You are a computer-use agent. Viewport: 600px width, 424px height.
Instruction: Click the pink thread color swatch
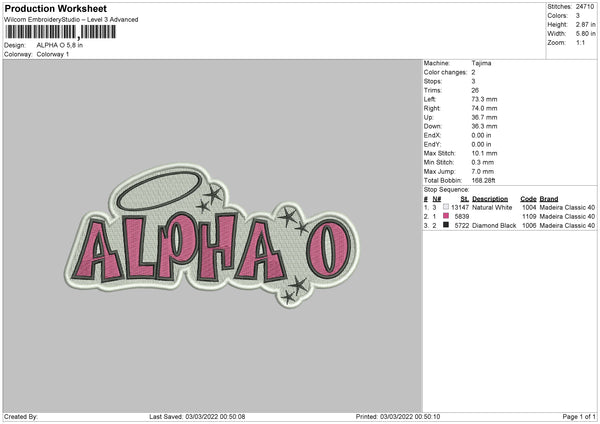point(446,216)
